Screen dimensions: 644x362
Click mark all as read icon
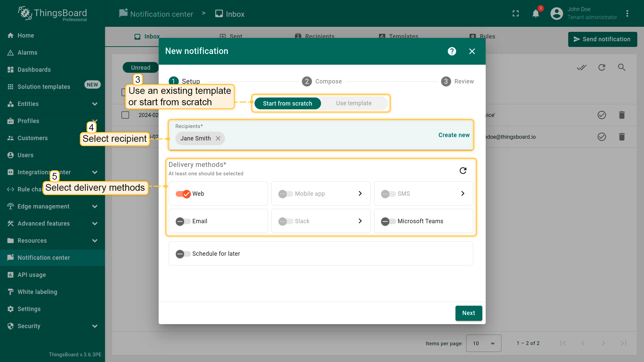581,67
